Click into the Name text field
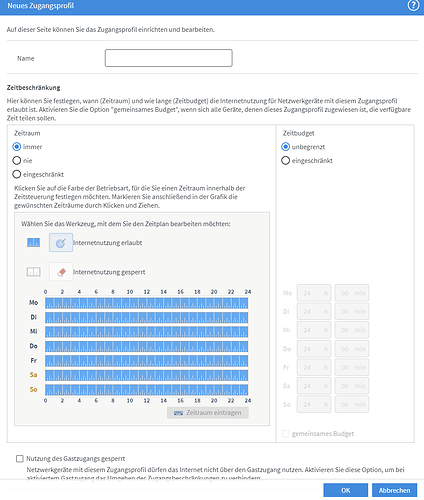The height and width of the screenshot is (500, 424). 169,58
